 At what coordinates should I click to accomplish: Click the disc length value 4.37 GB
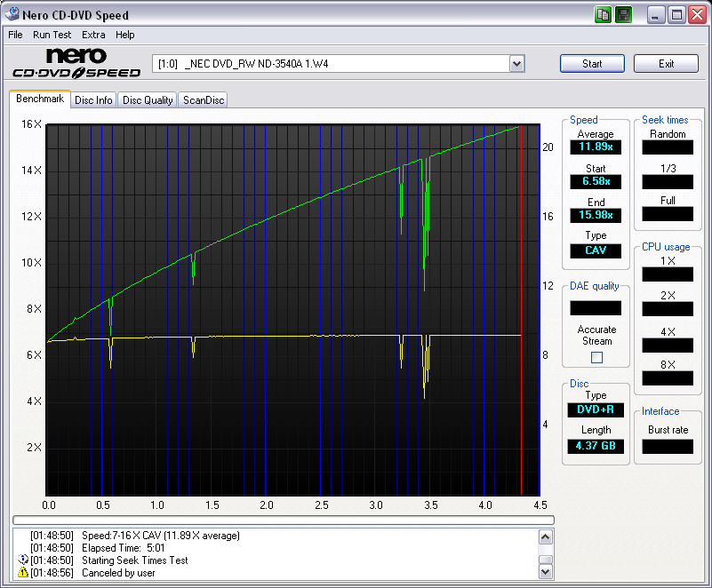pyautogui.click(x=596, y=446)
